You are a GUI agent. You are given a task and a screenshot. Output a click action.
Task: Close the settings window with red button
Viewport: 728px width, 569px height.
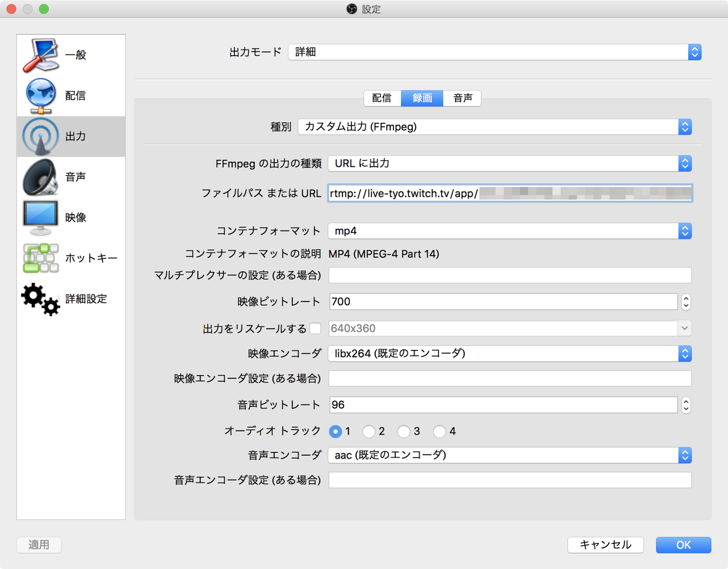pyautogui.click(x=11, y=9)
